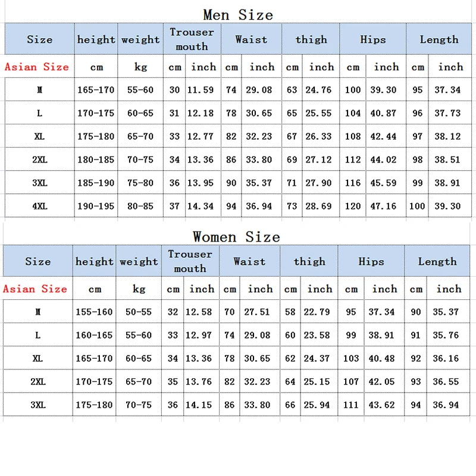
Task: Click the Women 2XL thigh inch value 25.15
Action: point(317,381)
